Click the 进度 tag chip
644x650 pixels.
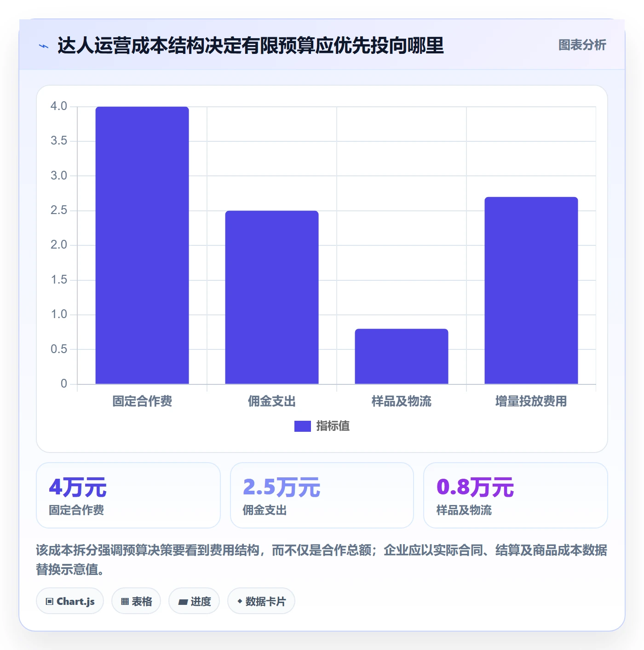pos(194,601)
